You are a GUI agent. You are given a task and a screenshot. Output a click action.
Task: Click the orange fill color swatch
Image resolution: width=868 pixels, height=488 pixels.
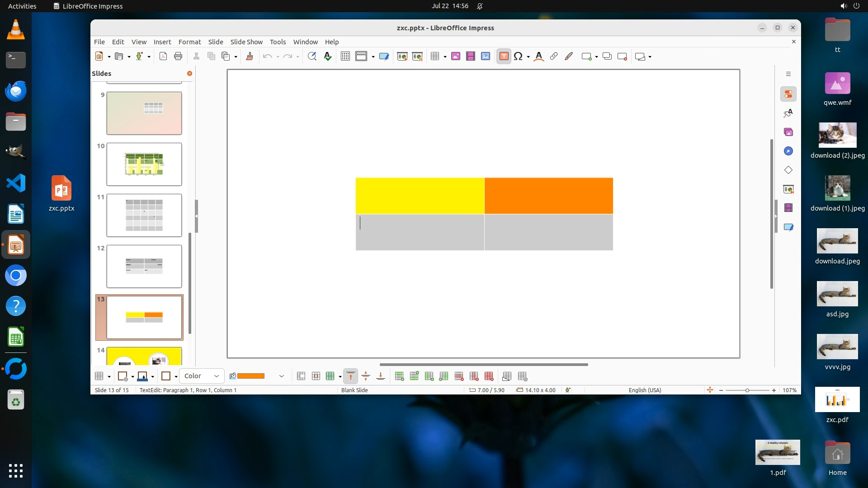(x=250, y=376)
